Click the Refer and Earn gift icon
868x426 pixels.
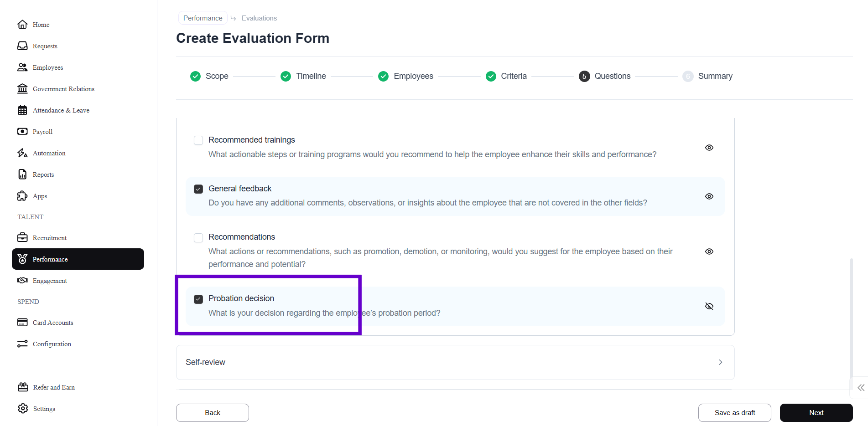[x=23, y=387]
